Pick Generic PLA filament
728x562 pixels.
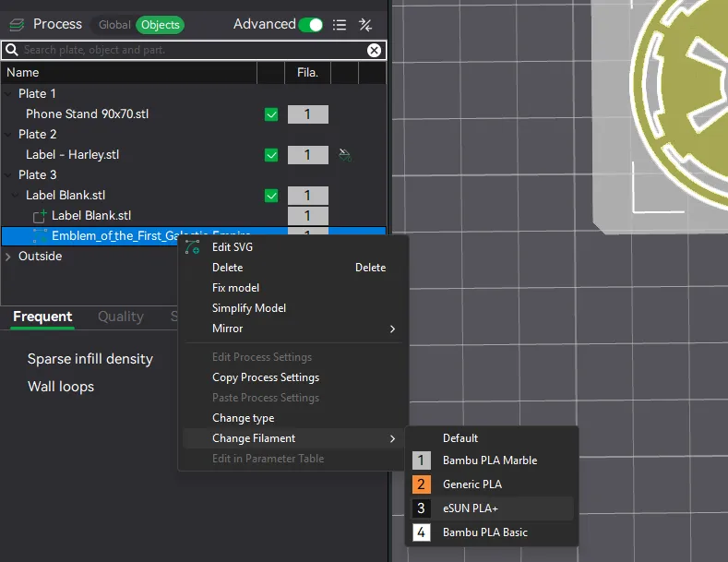[472, 484]
